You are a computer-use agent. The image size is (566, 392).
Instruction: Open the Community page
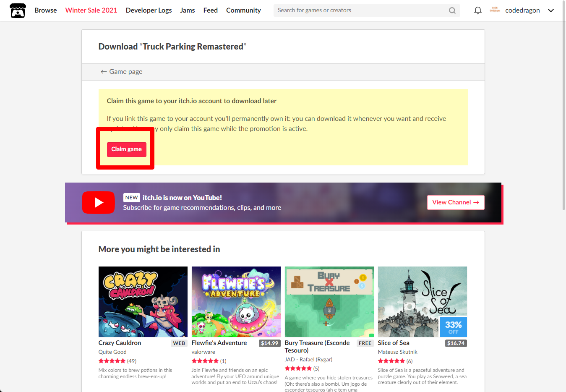coord(243,10)
